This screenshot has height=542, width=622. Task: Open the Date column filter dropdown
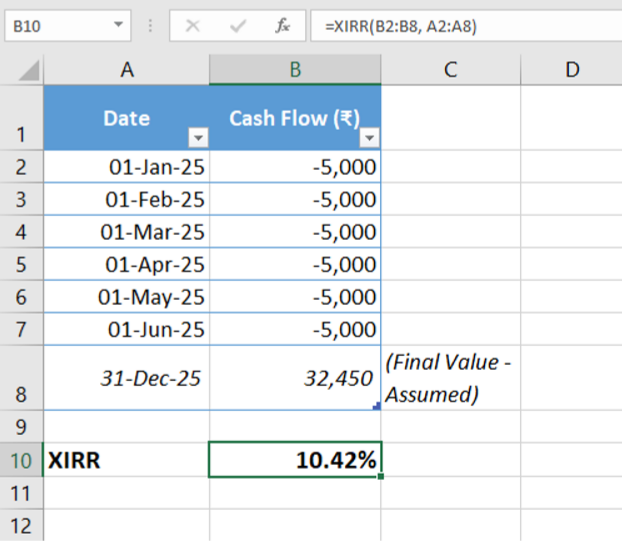198,138
